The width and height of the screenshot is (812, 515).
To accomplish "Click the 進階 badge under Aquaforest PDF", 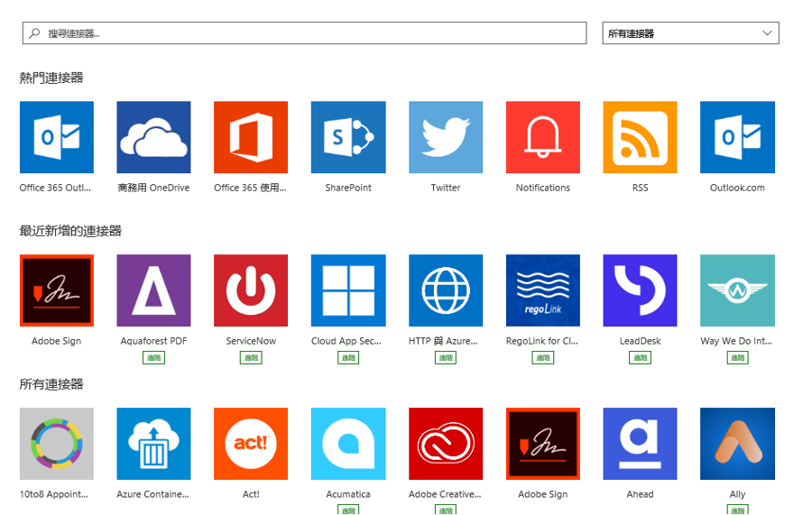I will tap(153, 358).
